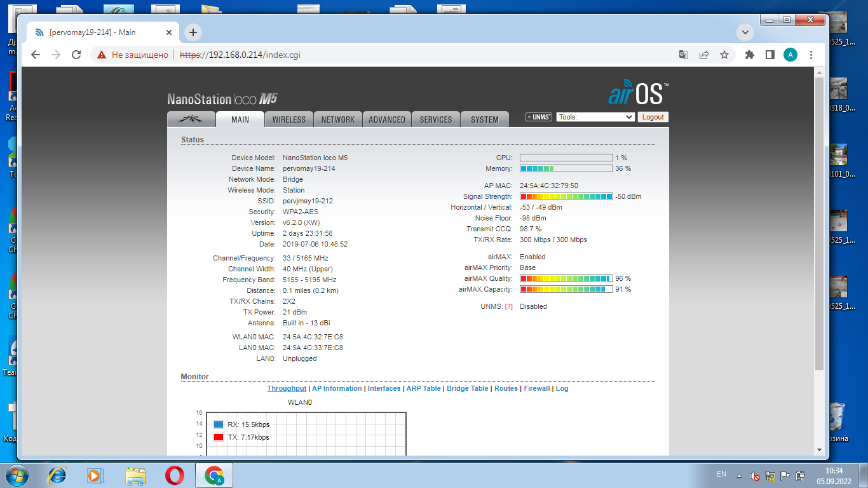Click the Logout button
This screenshot has height=488, width=868.
tap(653, 117)
